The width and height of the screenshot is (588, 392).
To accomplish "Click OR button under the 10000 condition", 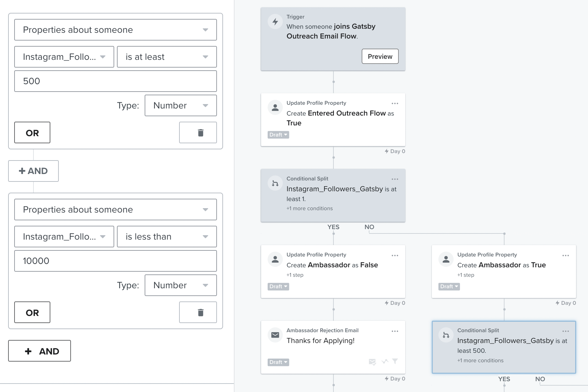I will (x=32, y=312).
